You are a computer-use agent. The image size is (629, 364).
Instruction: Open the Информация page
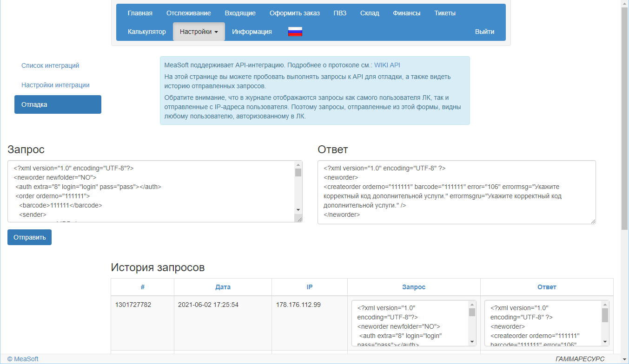point(252,32)
